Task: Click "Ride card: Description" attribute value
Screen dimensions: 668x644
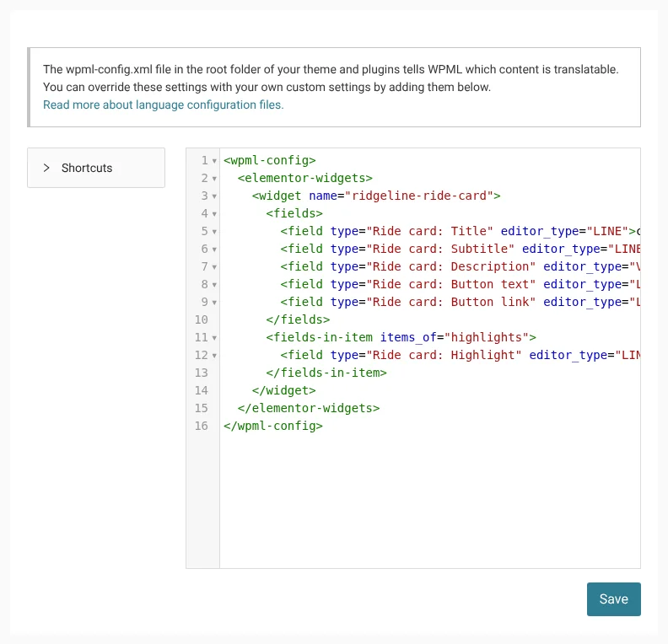Action: pos(450,266)
